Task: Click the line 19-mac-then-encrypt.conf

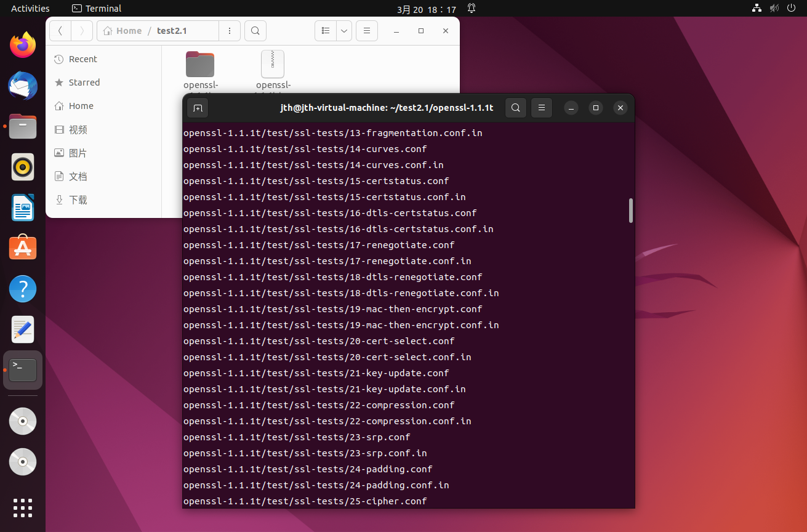Action: pos(333,309)
